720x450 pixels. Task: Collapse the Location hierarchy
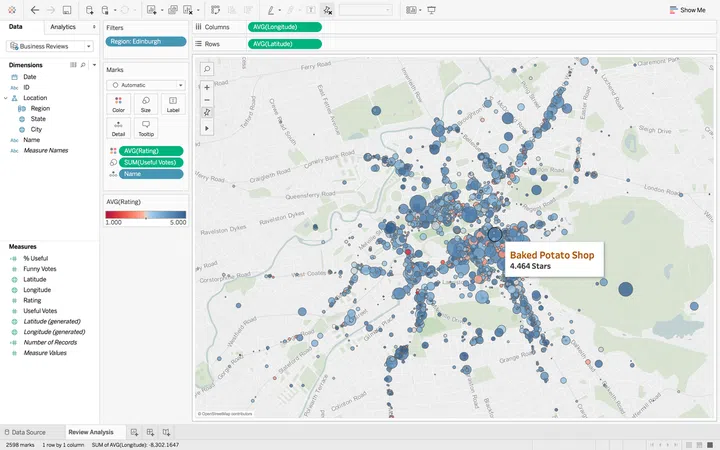(x=6, y=98)
